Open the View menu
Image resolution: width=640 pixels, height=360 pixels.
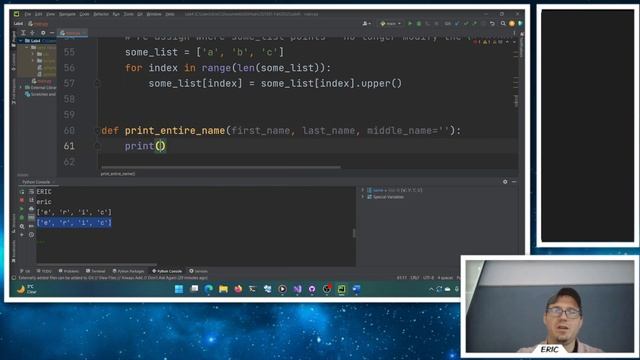pos(50,14)
